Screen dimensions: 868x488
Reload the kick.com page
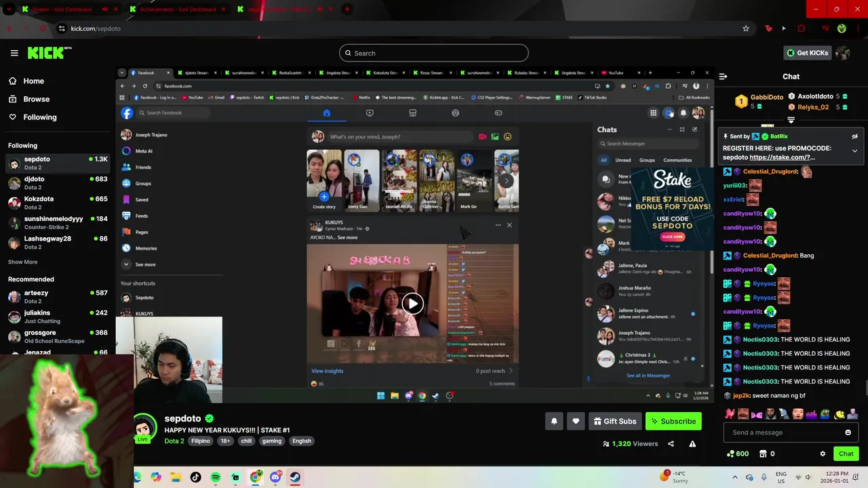pos(43,28)
